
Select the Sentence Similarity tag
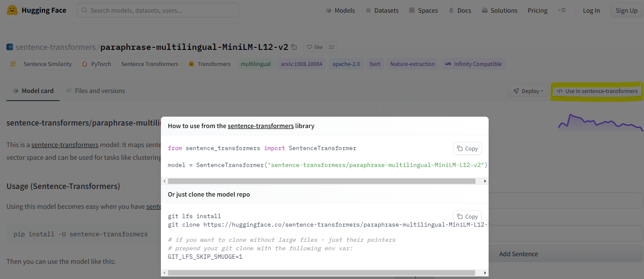pyautogui.click(x=41, y=64)
